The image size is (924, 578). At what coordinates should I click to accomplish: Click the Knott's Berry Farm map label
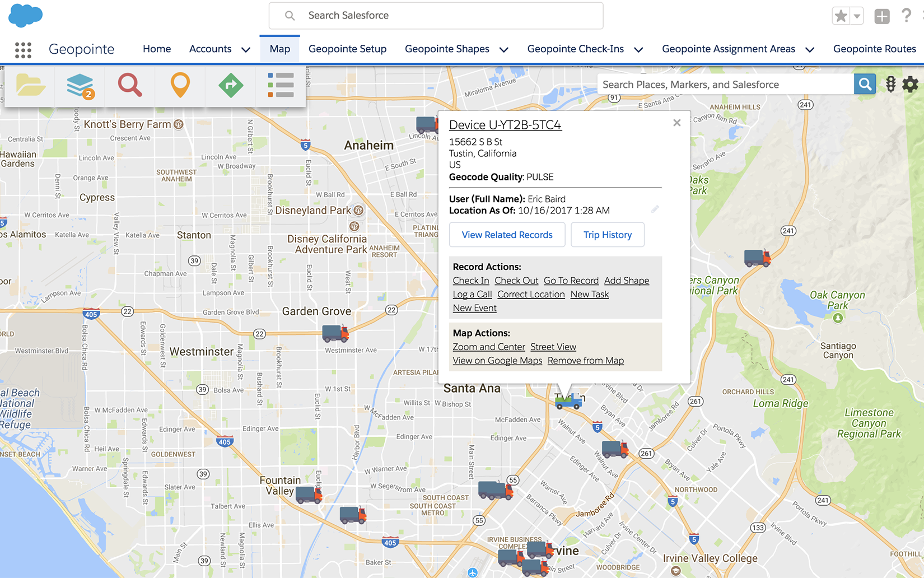(x=127, y=124)
